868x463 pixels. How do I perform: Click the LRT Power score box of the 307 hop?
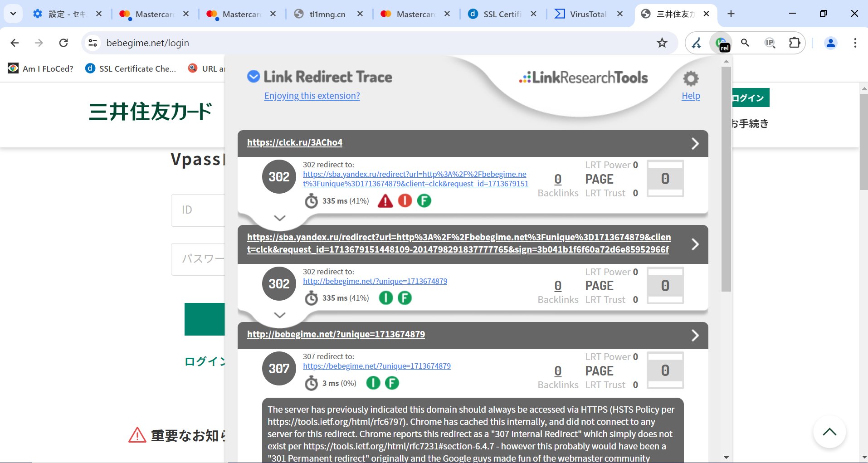pyautogui.click(x=665, y=370)
